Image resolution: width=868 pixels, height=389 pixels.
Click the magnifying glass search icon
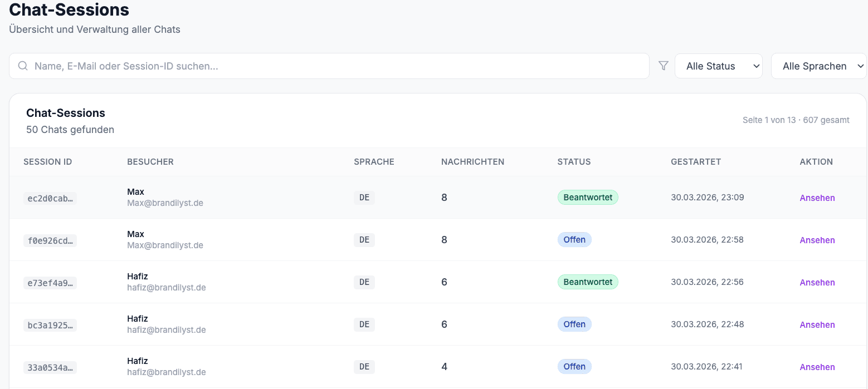pos(22,65)
